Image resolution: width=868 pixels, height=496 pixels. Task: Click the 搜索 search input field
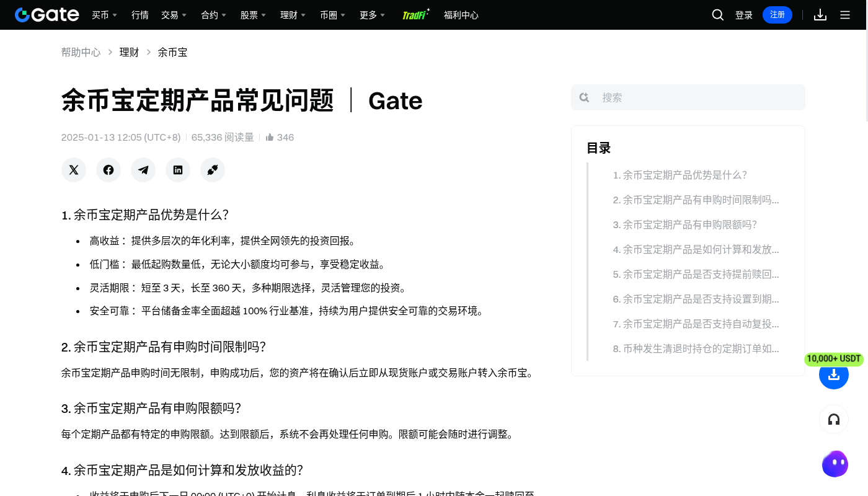tap(688, 97)
